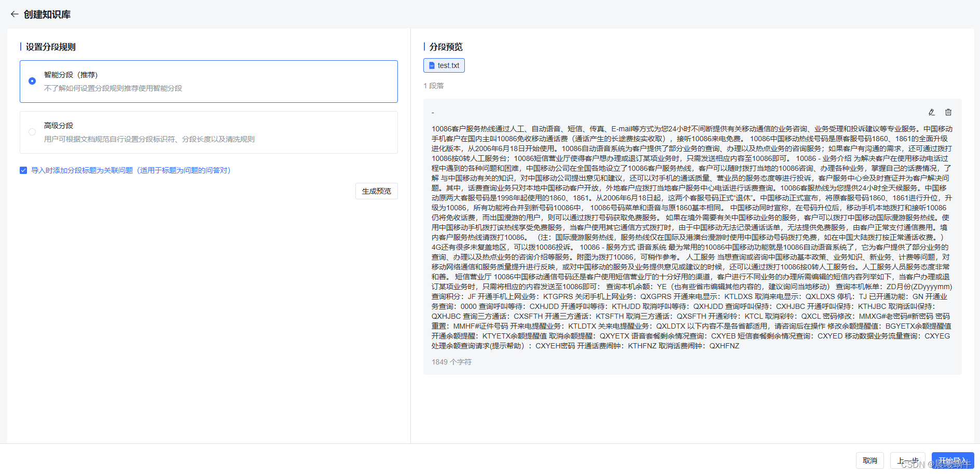Click the 1849 个字符 character count

[451, 362]
